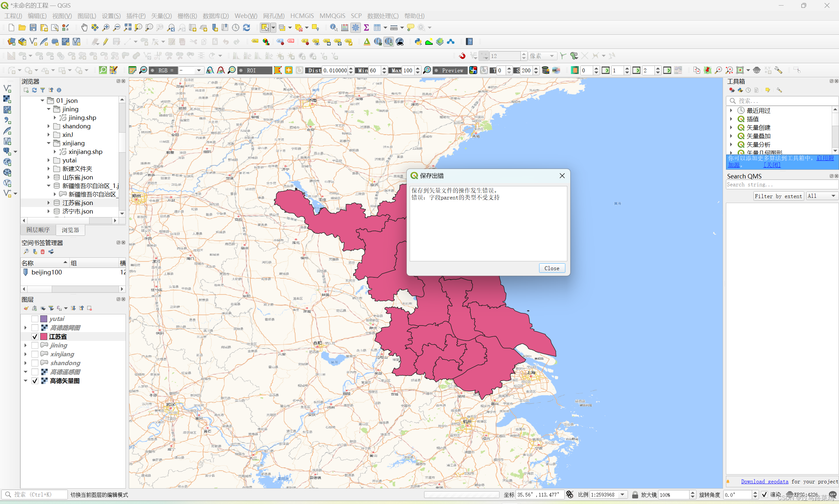Open the Identify Features tool
The width and height of the screenshot is (839, 504).
(334, 28)
